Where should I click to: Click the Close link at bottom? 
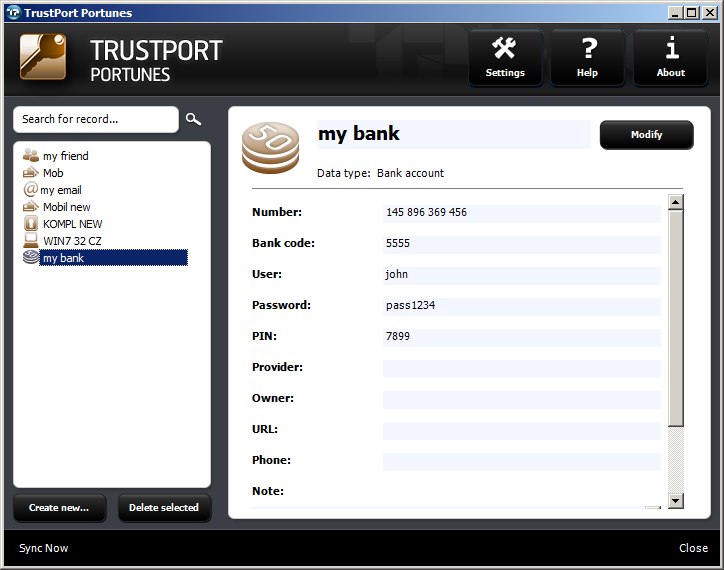coord(693,548)
